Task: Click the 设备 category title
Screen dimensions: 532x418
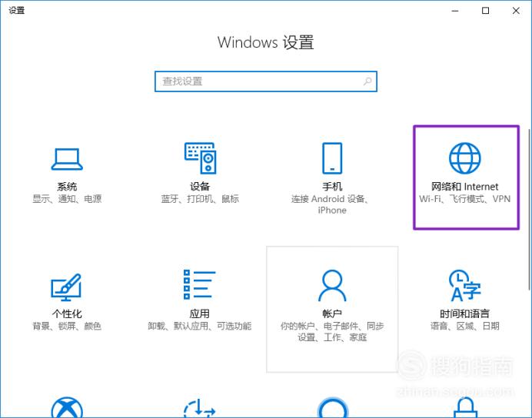Action: [200, 187]
